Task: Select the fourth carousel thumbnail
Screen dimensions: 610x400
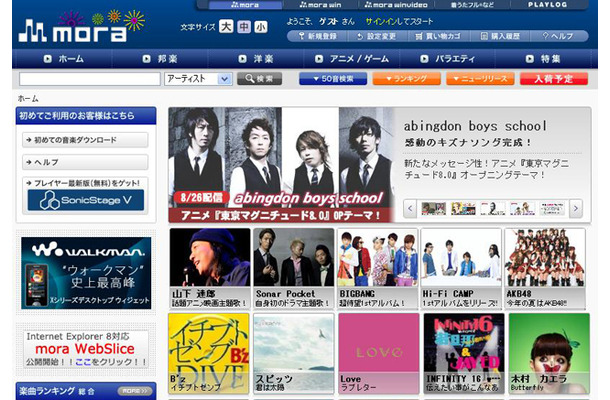Action: pyautogui.click(x=522, y=209)
